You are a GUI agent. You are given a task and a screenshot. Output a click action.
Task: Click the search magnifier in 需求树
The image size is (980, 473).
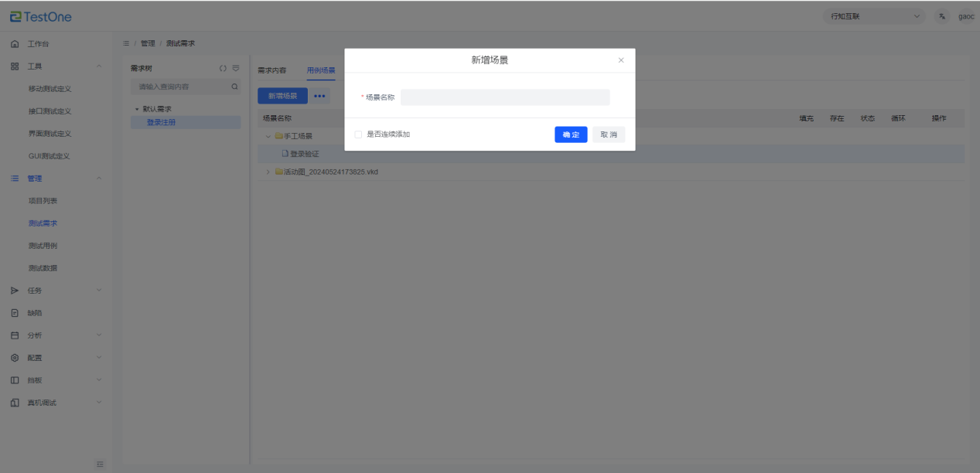pos(235,87)
